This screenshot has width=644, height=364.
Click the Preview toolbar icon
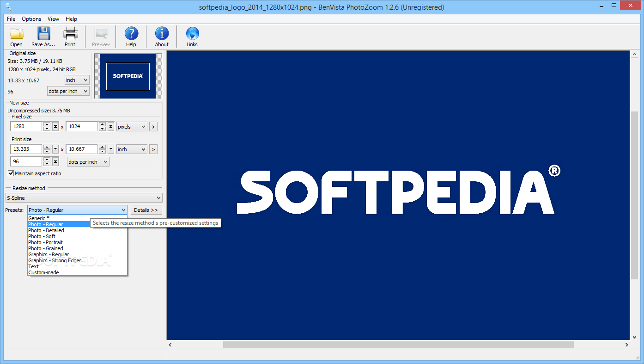[101, 37]
